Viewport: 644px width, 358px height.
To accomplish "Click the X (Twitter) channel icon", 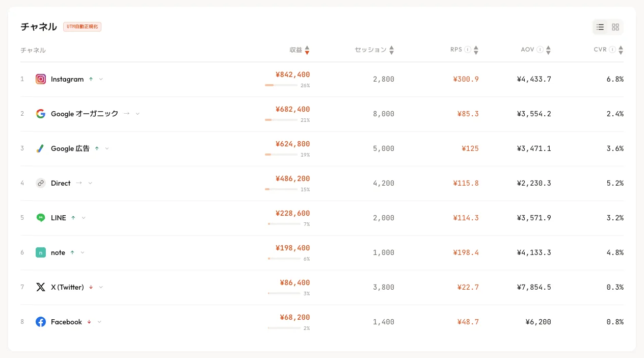I will click(41, 287).
